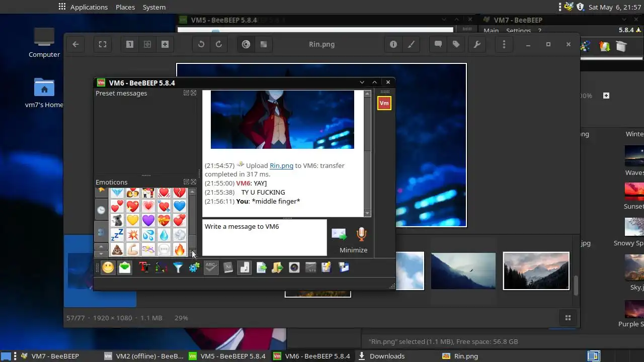Set image zoom to 1:1

point(130,44)
